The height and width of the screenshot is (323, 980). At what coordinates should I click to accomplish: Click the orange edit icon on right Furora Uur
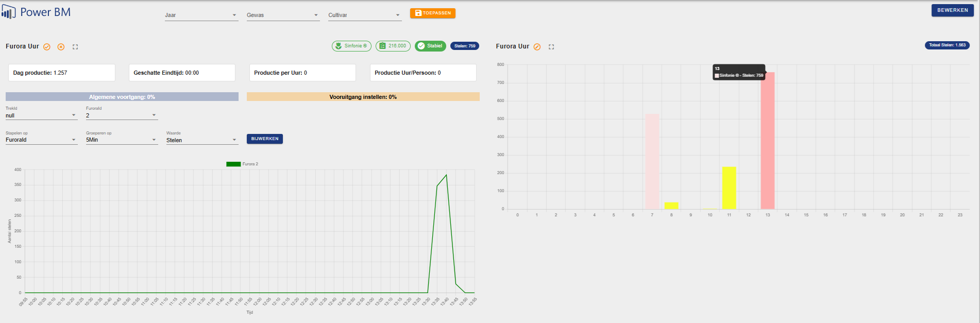pyautogui.click(x=537, y=47)
